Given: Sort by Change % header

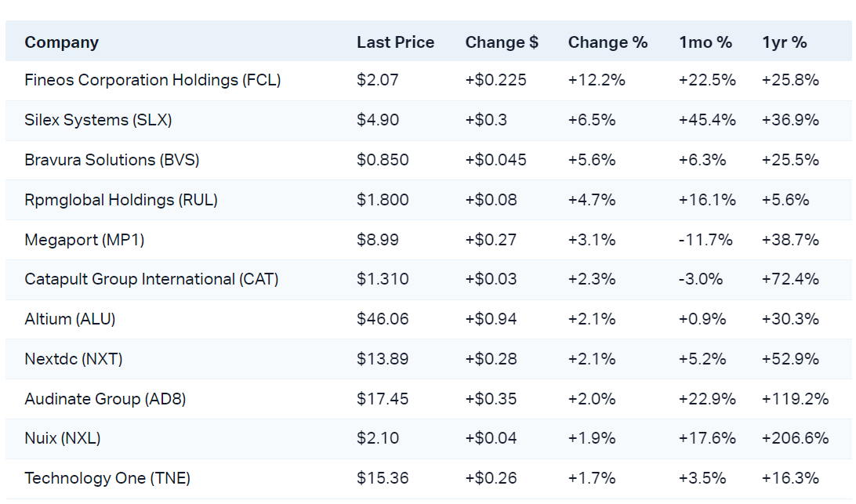Looking at the screenshot, I should coord(608,42).
